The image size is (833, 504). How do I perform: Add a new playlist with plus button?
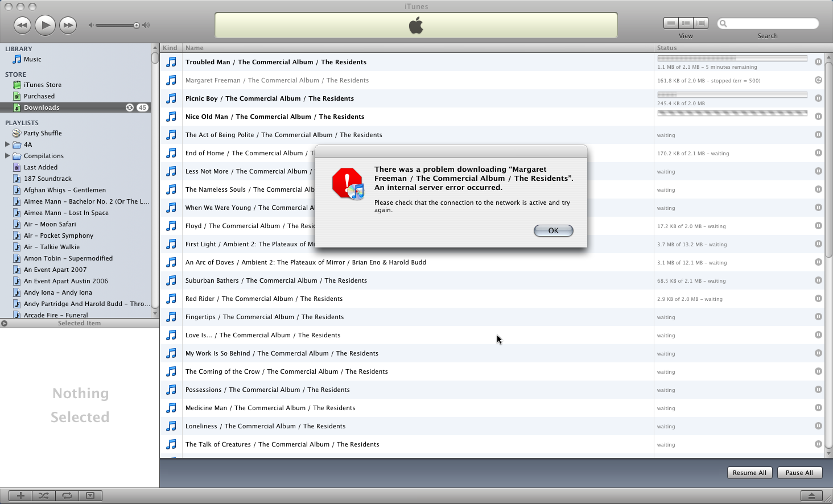[x=20, y=495]
